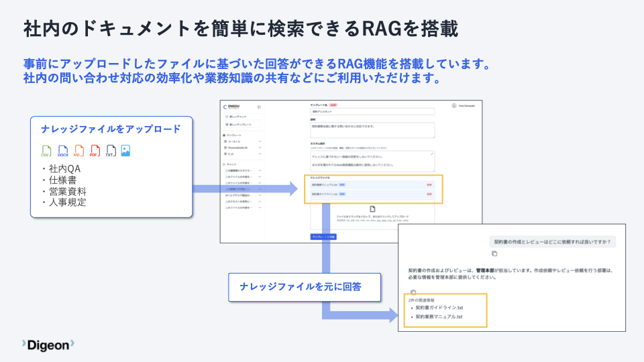Click the 社内QA bullet item

point(62,169)
